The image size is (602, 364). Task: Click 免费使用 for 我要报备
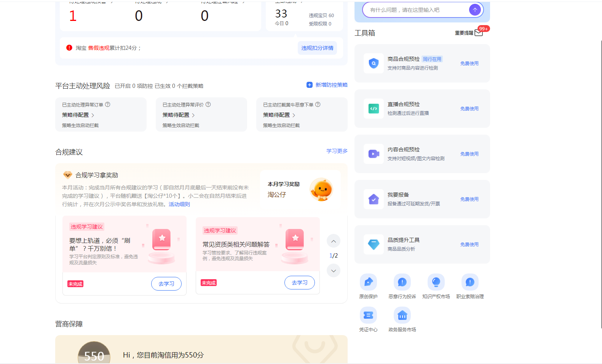(469, 199)
